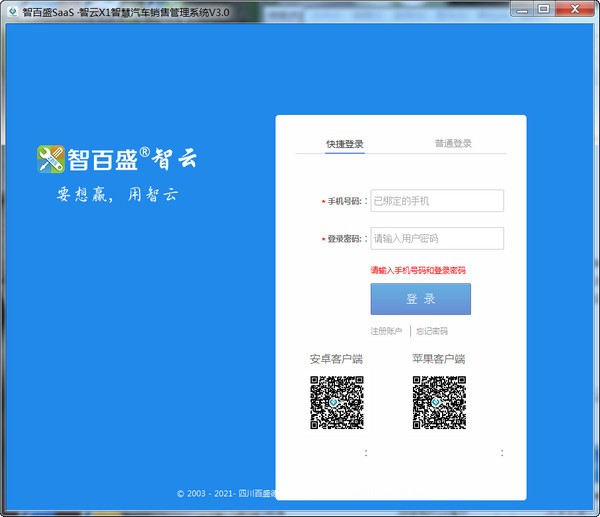The width and height of the screenshot is (600, 517).
Task: Maximize the 智百盛SaaS window
Action: pyautogui.click(x=544, y=9)
